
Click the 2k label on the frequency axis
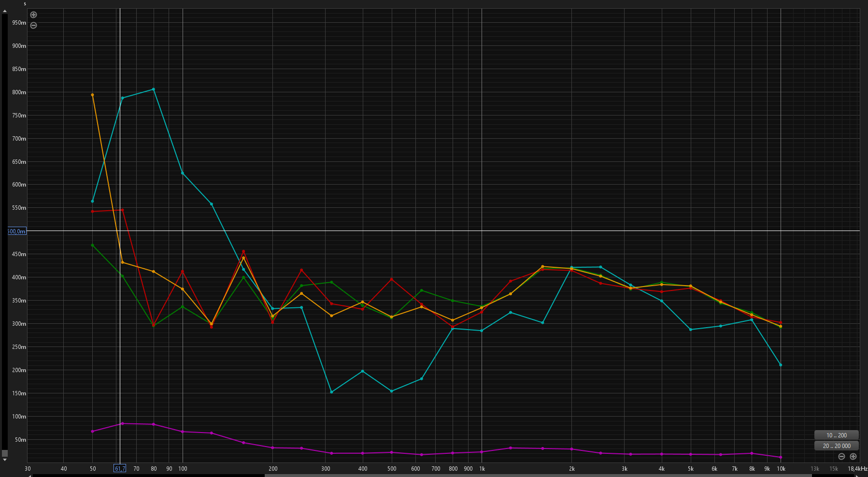(x=572, y=469)
